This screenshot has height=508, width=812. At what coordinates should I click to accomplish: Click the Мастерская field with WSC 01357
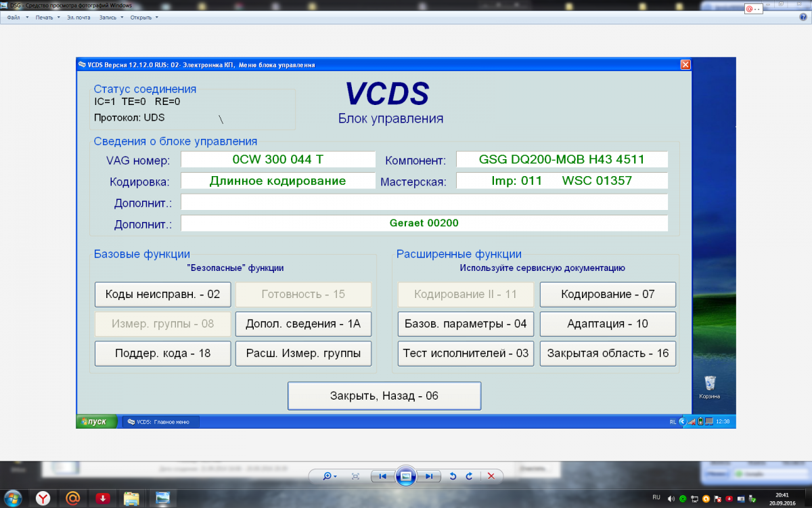[562, 181]
